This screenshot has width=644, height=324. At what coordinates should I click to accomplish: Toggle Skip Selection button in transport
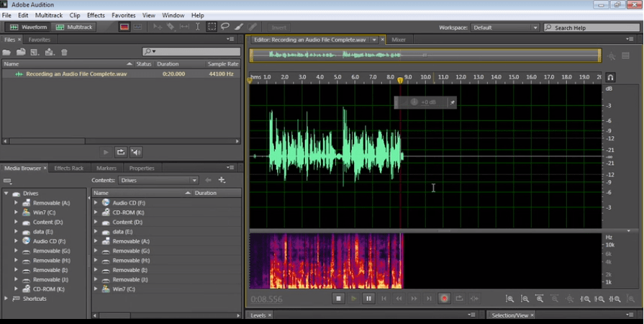(x=474, y=299)
